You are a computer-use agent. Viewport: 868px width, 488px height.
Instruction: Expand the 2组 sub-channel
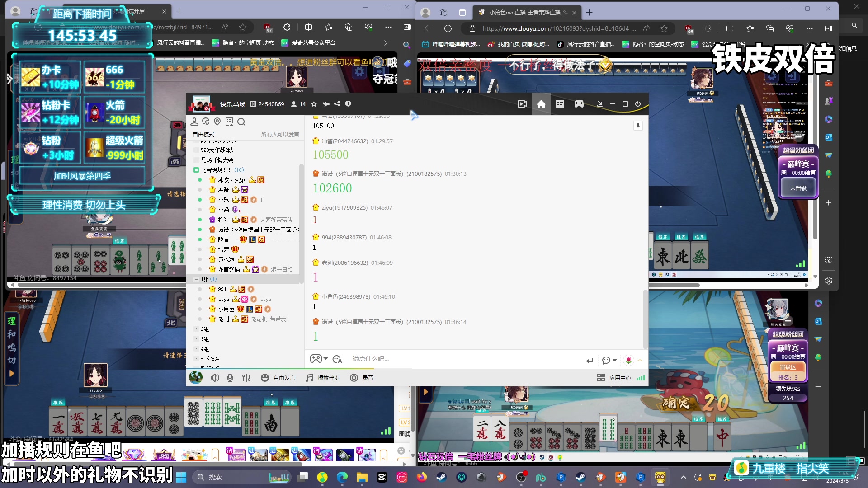(x=196, y=329)
